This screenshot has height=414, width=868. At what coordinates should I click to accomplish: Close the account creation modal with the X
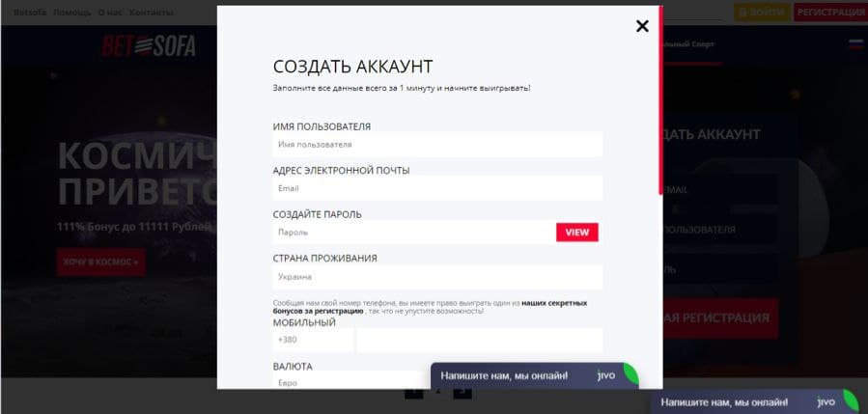pyautogui.click(x=642, y=26)
